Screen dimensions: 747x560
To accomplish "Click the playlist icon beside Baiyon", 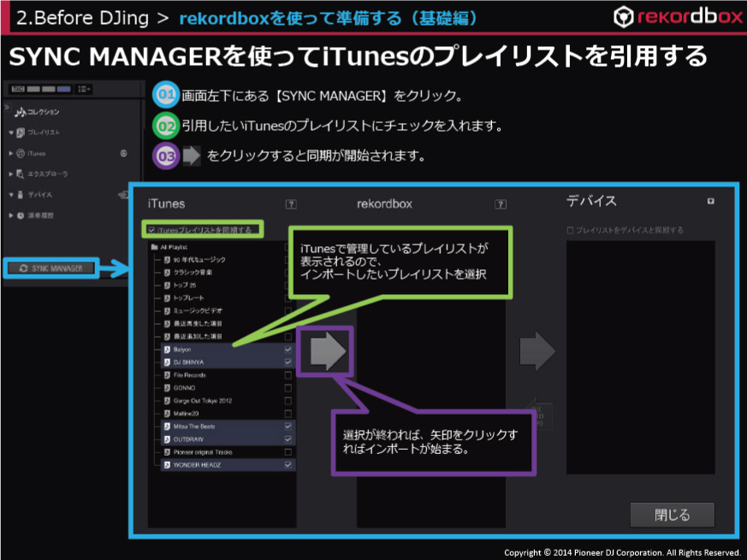I will 167,350.
